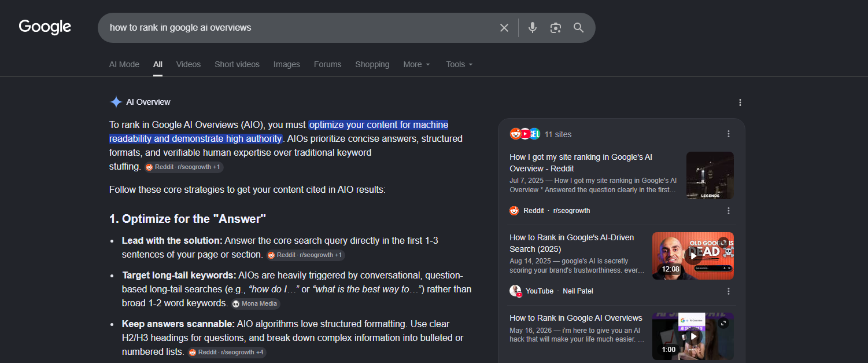Open 'How to Rank in Google's AI-Driven Search (2025)' link

(572, 243)
